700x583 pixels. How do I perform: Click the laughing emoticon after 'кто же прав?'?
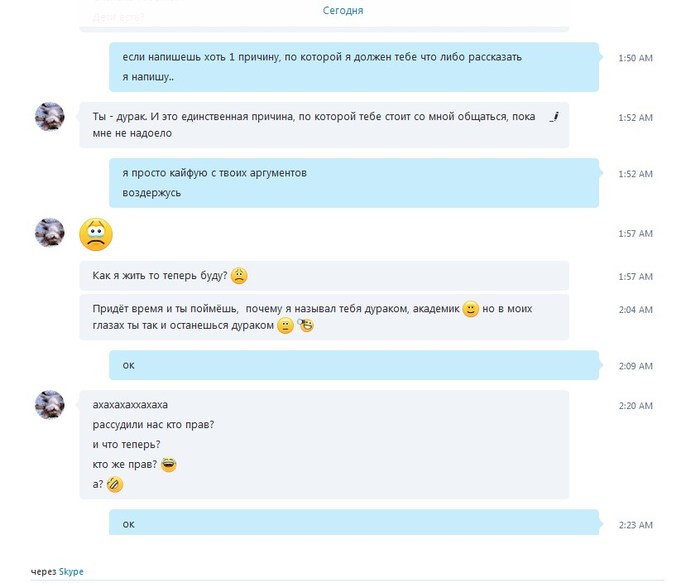pos(169,465)
